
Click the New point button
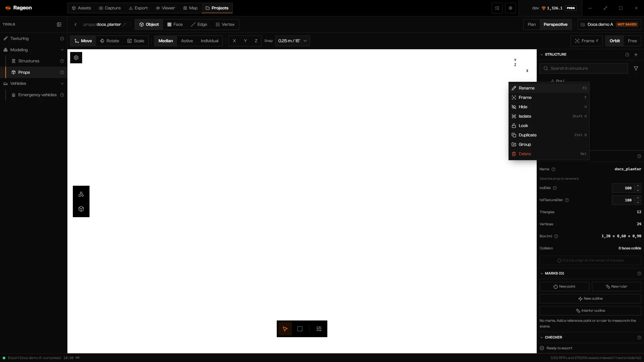[x=564, y=287]
